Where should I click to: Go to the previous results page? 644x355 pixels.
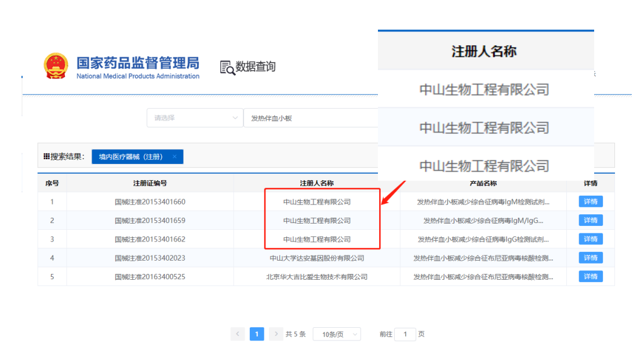[238, 334]
